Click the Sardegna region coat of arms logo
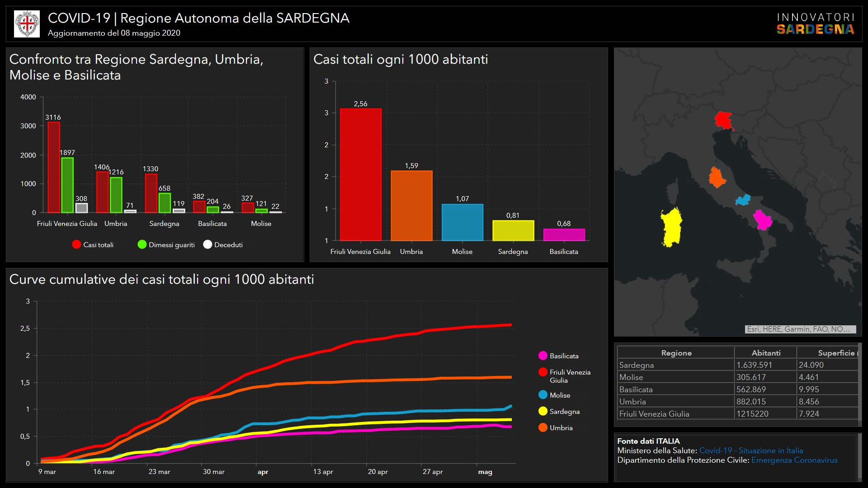The width and height of the screenshot is (868, 488). [27, 24]
